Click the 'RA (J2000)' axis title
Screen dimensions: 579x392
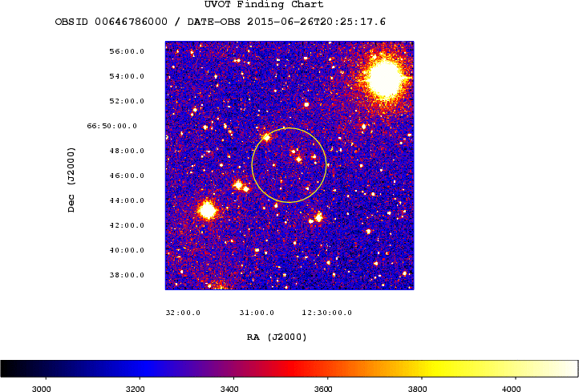277,337
